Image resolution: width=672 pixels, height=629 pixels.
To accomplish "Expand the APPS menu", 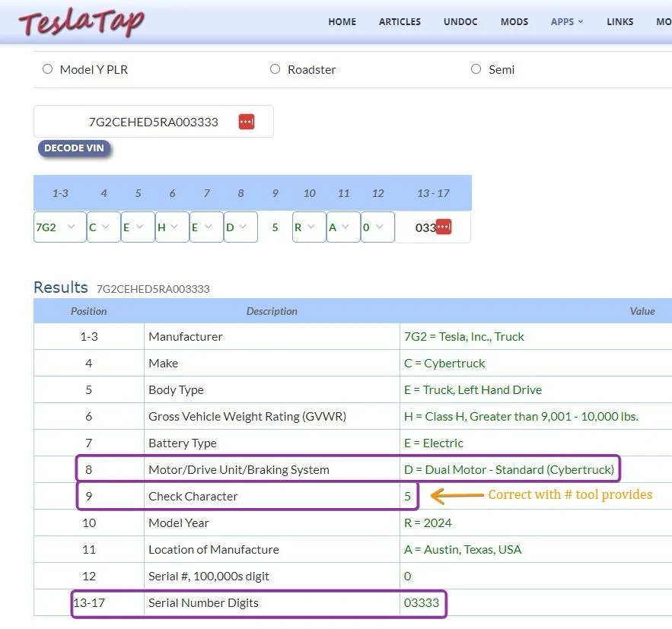I will click(x=566, y=22).
